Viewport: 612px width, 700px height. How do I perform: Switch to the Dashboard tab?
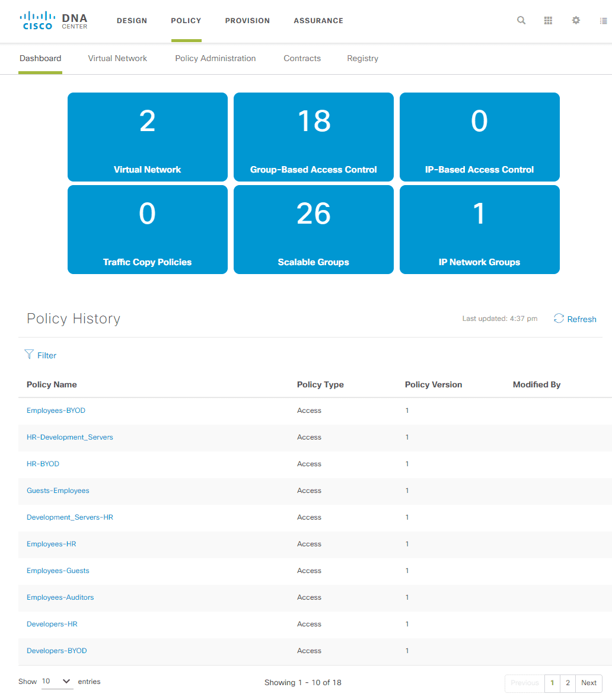click(x=40, y=59)
